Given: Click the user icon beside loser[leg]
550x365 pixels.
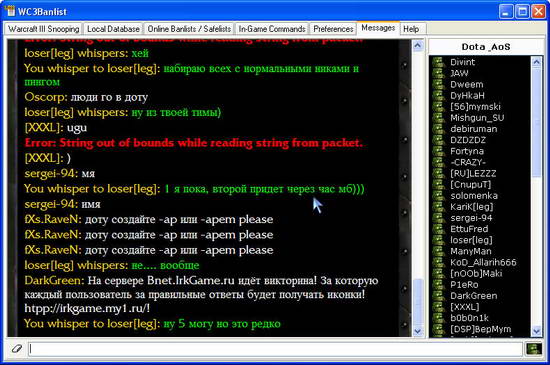Looking at the screenshot, I should pyautogui.click(x=438, y=240).
